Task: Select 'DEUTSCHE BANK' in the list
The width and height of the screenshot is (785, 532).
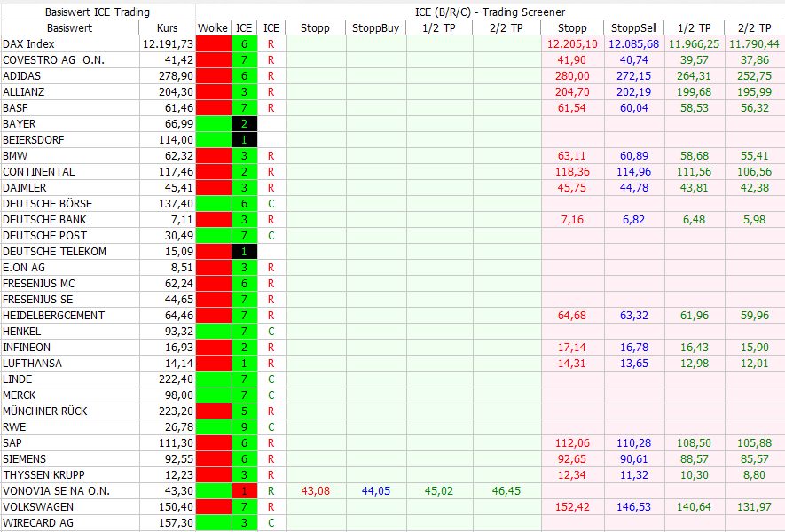Action: point(44,220)
